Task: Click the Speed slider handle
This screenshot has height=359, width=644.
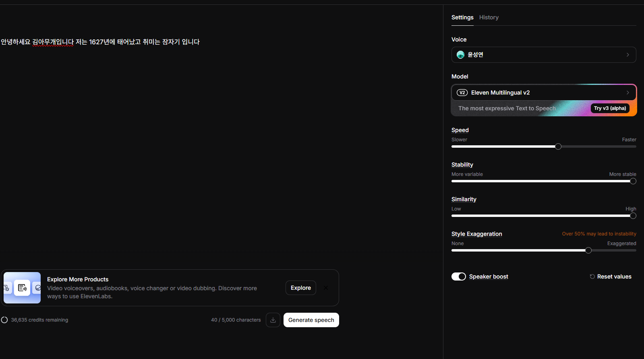Action: point(558,146)
